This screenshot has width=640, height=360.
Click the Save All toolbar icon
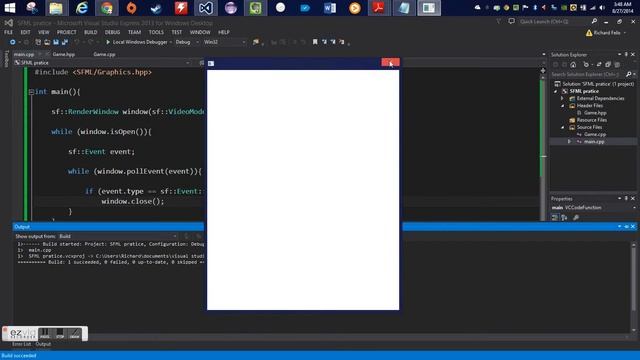click(65, 42)
